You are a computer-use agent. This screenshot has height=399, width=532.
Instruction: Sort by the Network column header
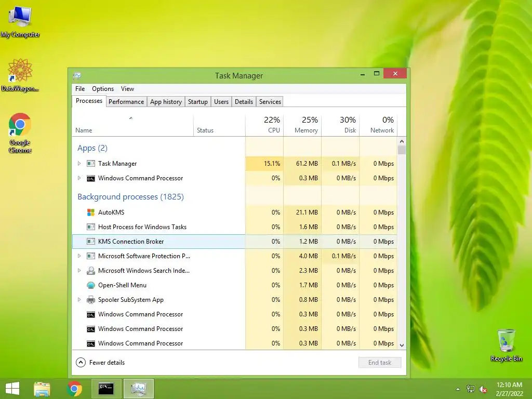(x=378, y=125)
